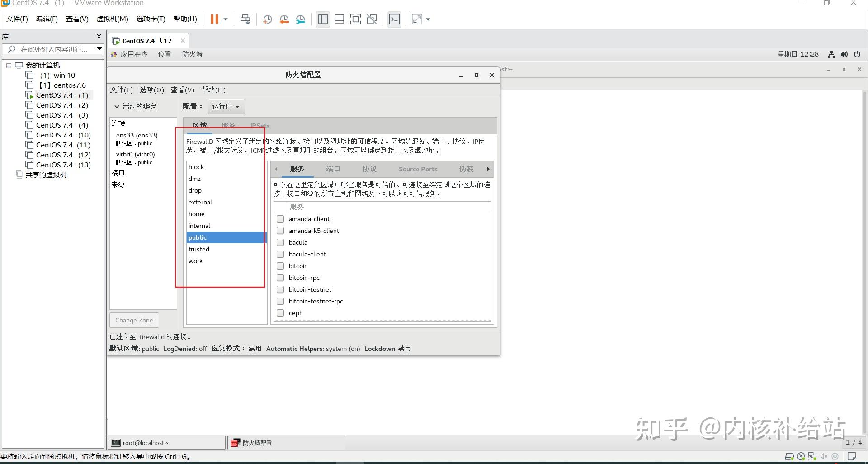This screenshot has height=464, width=868.
Task: Select 共享的虚拟机 in the library tree
Action: [x=46, y=175]
